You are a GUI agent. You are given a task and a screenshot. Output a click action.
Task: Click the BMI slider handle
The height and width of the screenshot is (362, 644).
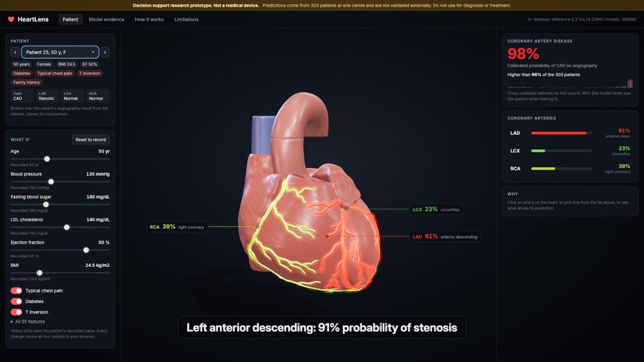coord(39,272)
